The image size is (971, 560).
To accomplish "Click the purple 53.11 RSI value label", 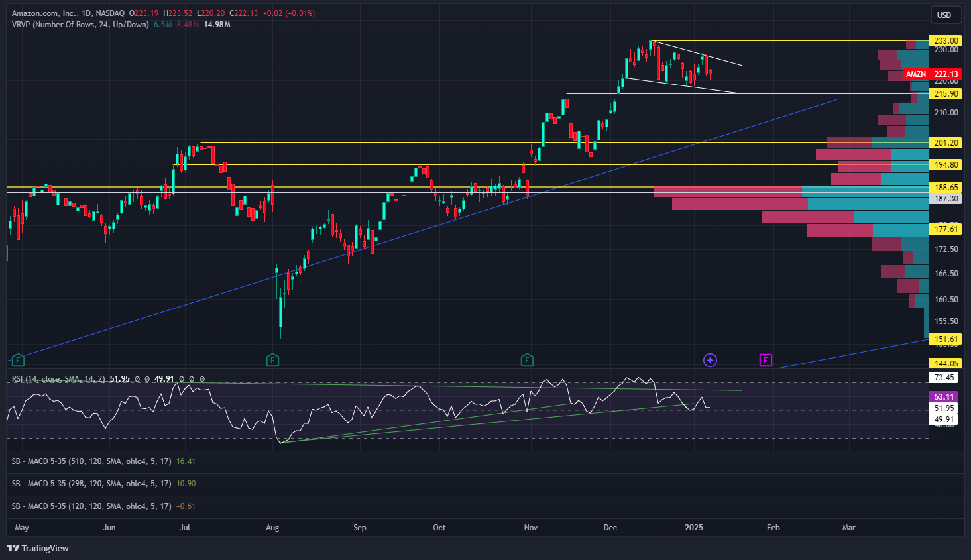I will (x=944, y=397).
